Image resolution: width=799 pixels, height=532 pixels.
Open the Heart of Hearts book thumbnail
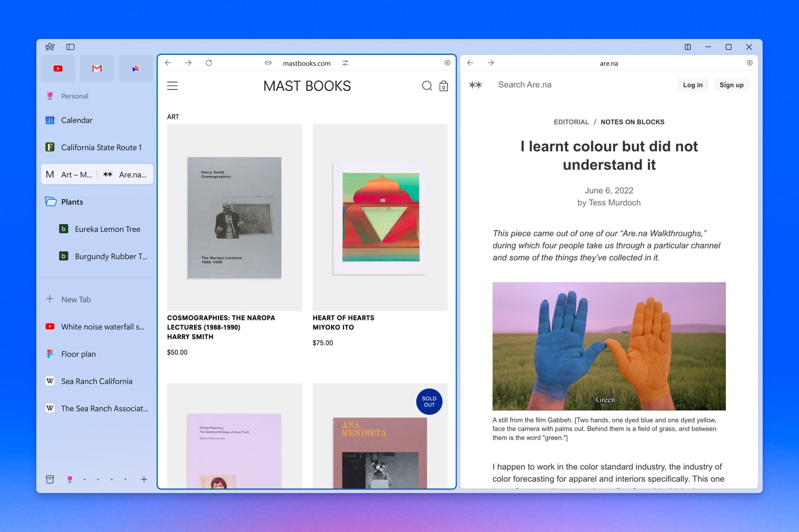(380, 217)
